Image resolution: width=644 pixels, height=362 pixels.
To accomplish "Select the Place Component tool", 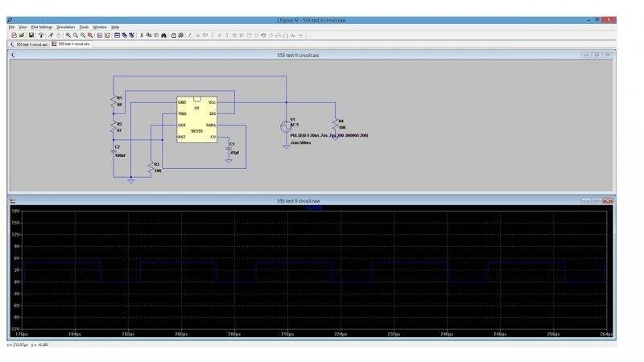I will [x=242, y=35].
